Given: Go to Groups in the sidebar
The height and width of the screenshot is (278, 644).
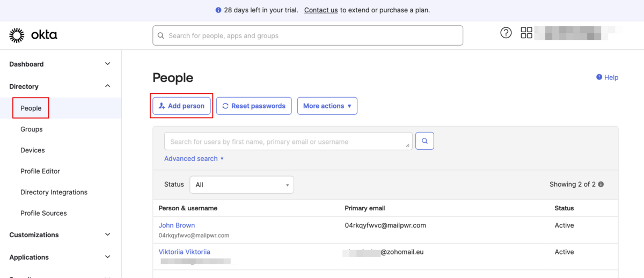Looking at the screenshot, I should 32,129.
